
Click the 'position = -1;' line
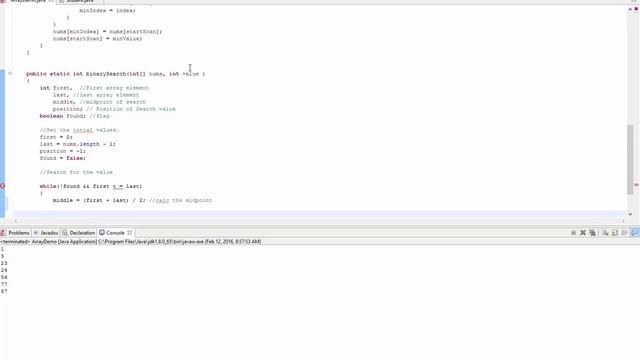[62, 151]
